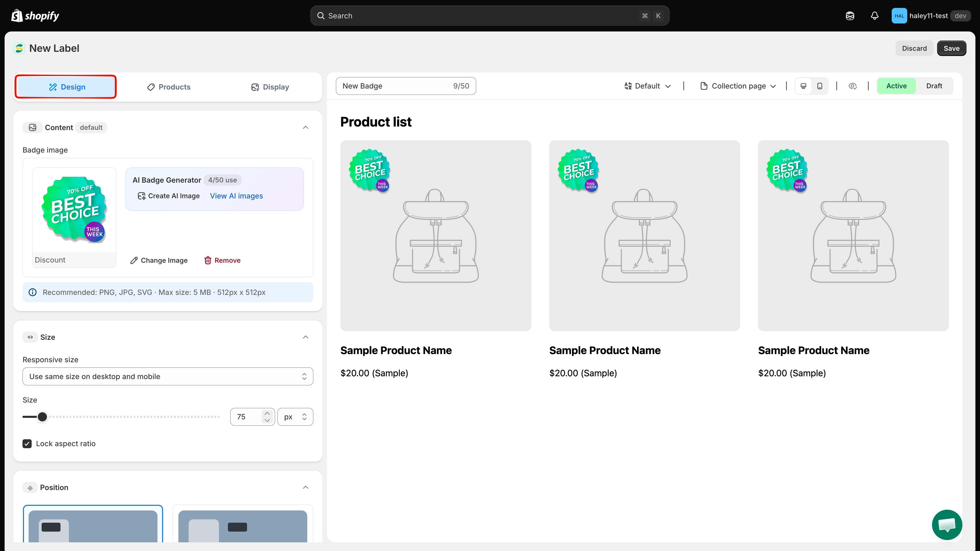Click the New Label app icon
The width and height of the screenshot is (980, 551).
pyautogui.click(x=19, y=48)
